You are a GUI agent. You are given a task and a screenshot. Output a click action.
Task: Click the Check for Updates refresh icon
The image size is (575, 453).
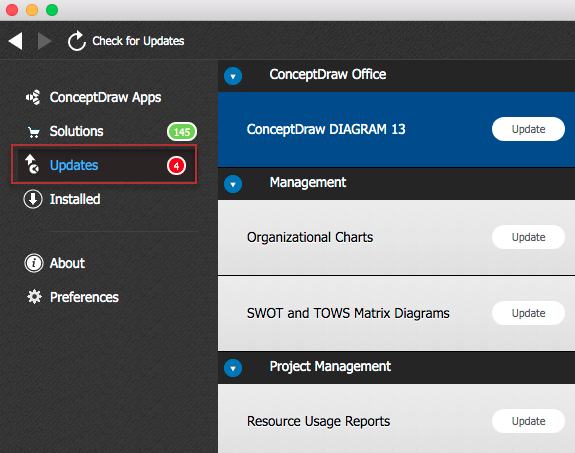tap(76, 41)
